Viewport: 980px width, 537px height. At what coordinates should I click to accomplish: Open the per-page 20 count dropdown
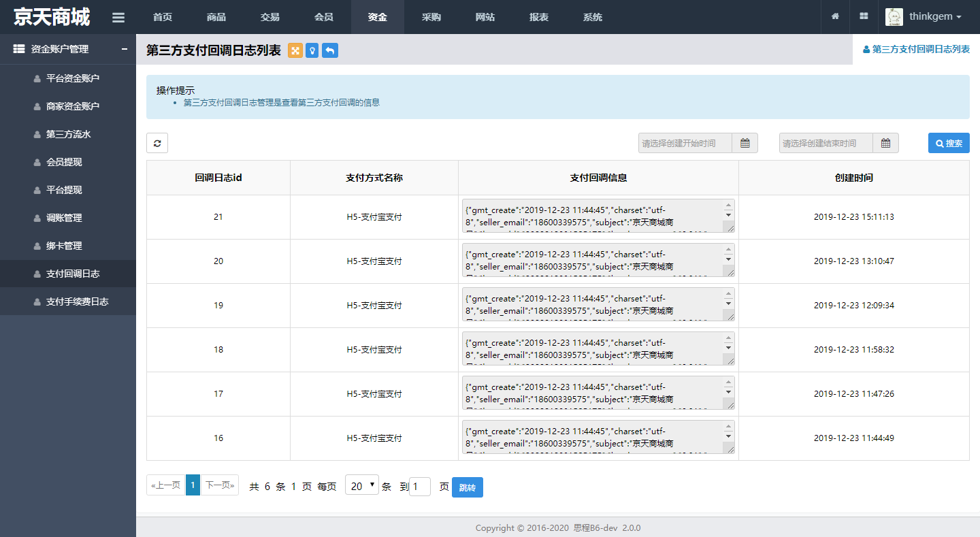(x=362, y=485)
